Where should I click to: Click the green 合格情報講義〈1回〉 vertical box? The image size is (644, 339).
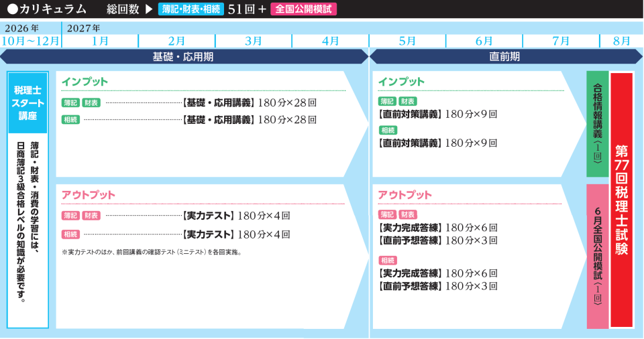click(597, 124)
